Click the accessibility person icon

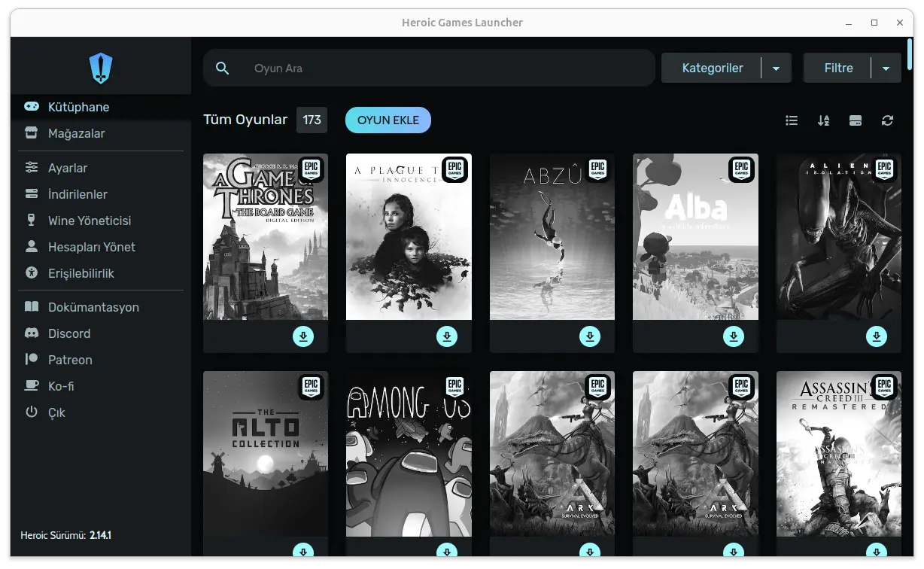32,273
